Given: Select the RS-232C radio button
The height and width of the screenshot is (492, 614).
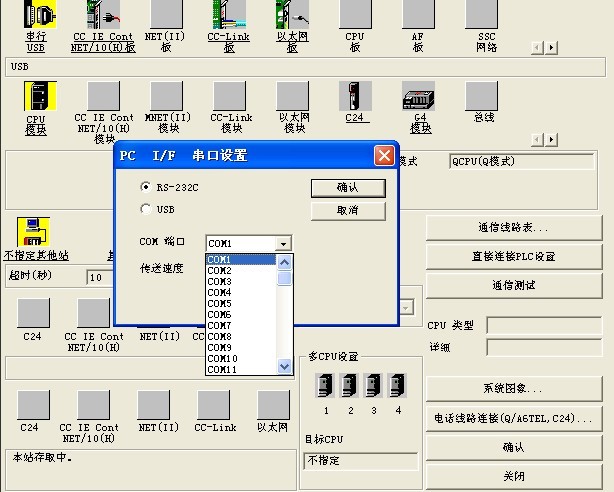Looking at the screenshot, I should pyautogui.click(x=147, y=187).
